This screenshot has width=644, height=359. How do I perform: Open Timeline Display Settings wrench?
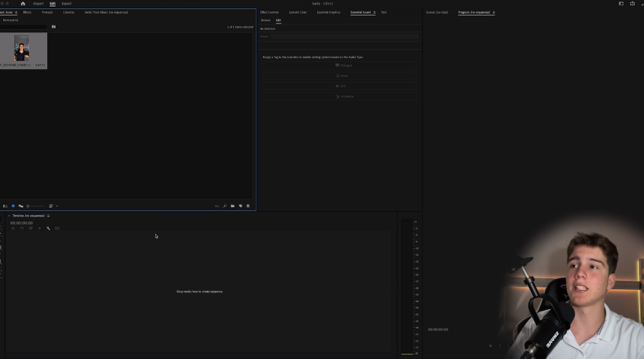tap(48, 229)
